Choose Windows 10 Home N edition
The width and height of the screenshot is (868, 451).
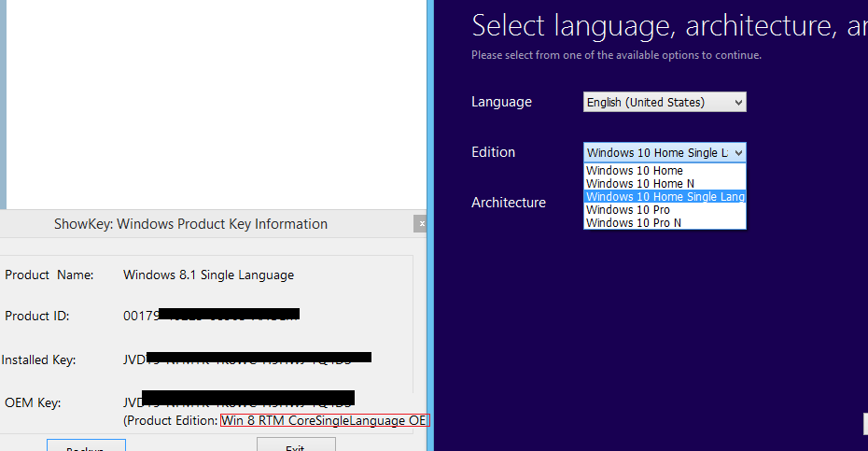(665, 183)
